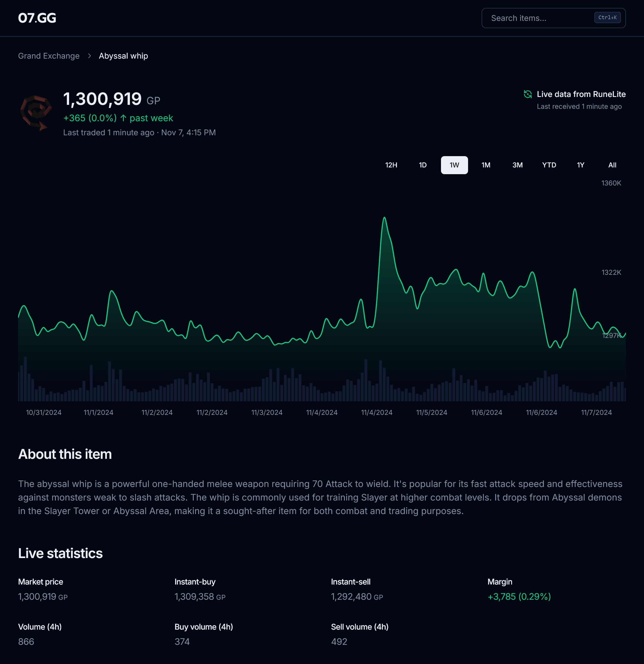This screenshot has height=664, width=644.
Task: Click the 07.GG logo
Action: tap(37, 18)
